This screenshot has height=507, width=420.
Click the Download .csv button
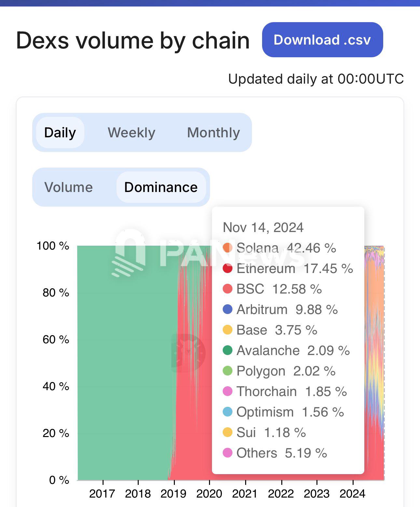323,40
